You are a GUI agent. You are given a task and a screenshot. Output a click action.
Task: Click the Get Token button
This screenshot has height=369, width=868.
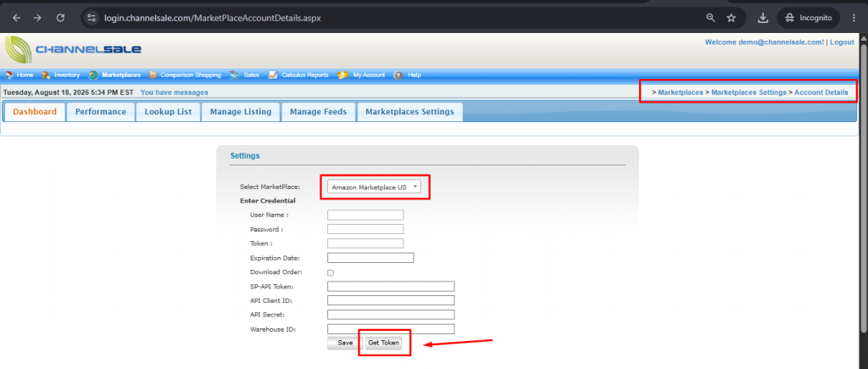point(384,343)
